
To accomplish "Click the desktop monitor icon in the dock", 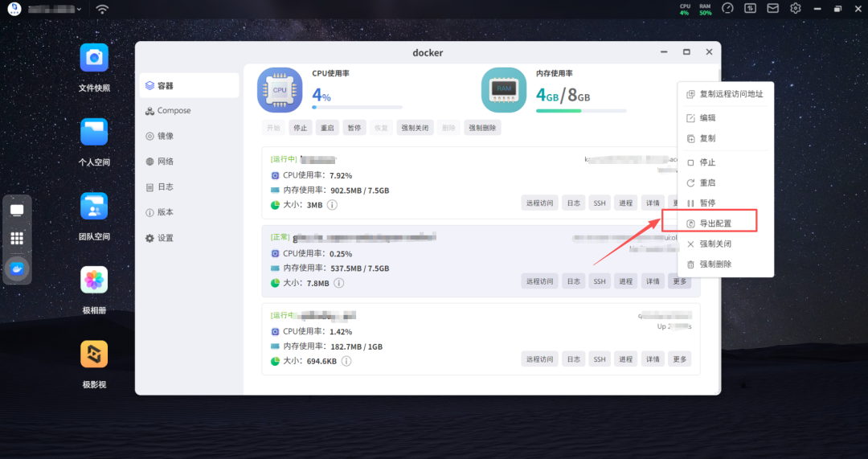I will [17, 211].
